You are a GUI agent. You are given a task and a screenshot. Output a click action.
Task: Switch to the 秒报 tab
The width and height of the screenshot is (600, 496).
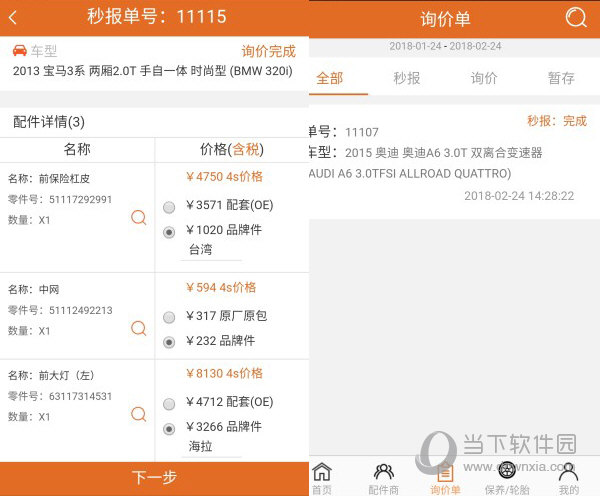click(x=407, y=78)
